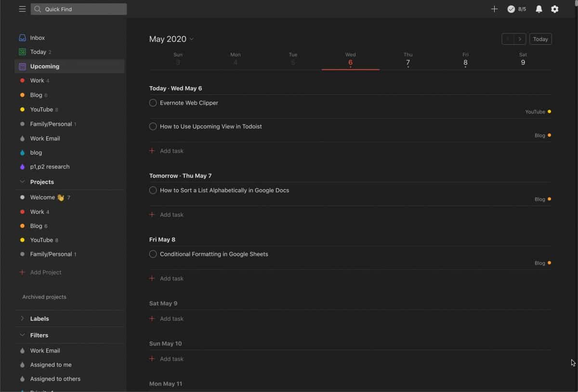578x392 pixels.
Task: Add task under Today Wed May 6
Action: (167, 151)
